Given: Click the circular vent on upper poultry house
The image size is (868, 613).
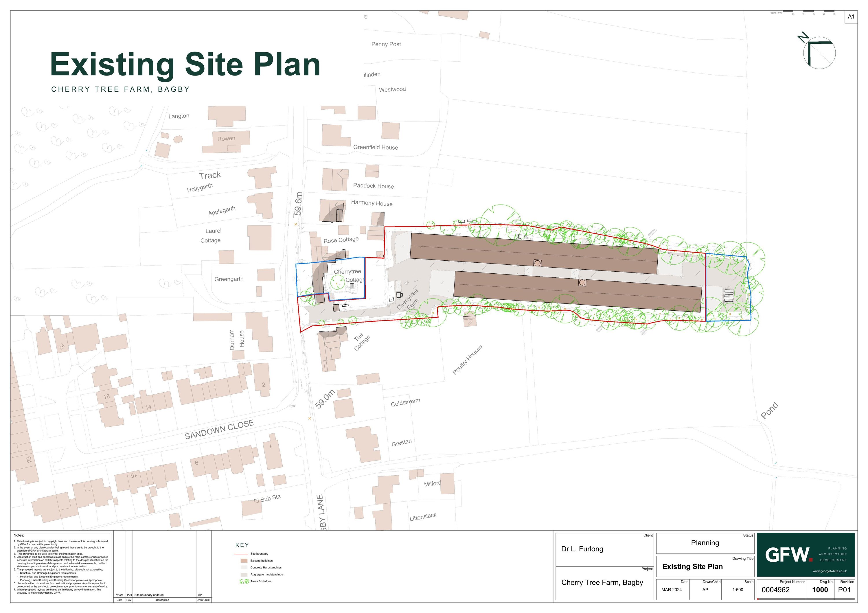Looking at the screenshot, I should pyautogui.click(x=537, y=263).
